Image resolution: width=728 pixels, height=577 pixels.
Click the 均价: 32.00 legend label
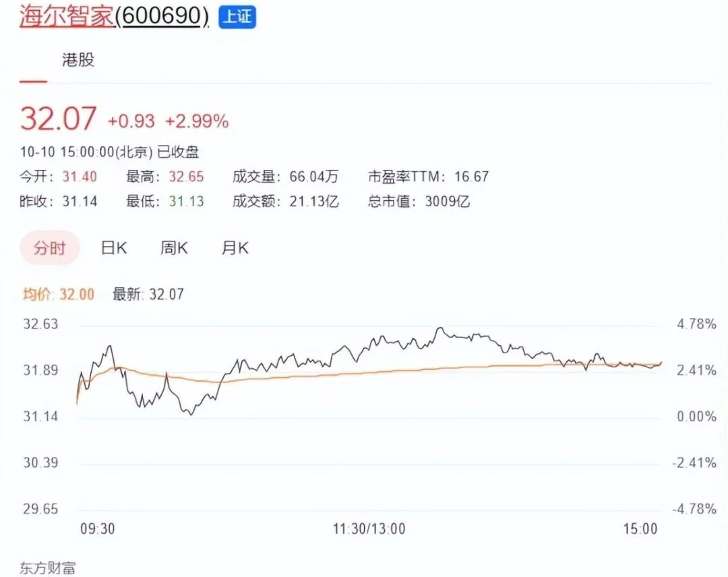(59, 294)
